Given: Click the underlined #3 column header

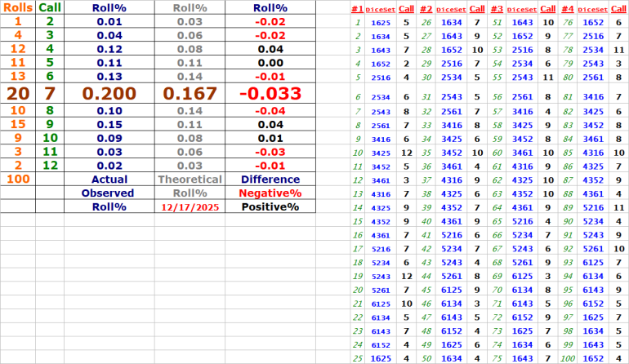Looking at the screenshot, I should pyautogui.click(x=496, y=8).
